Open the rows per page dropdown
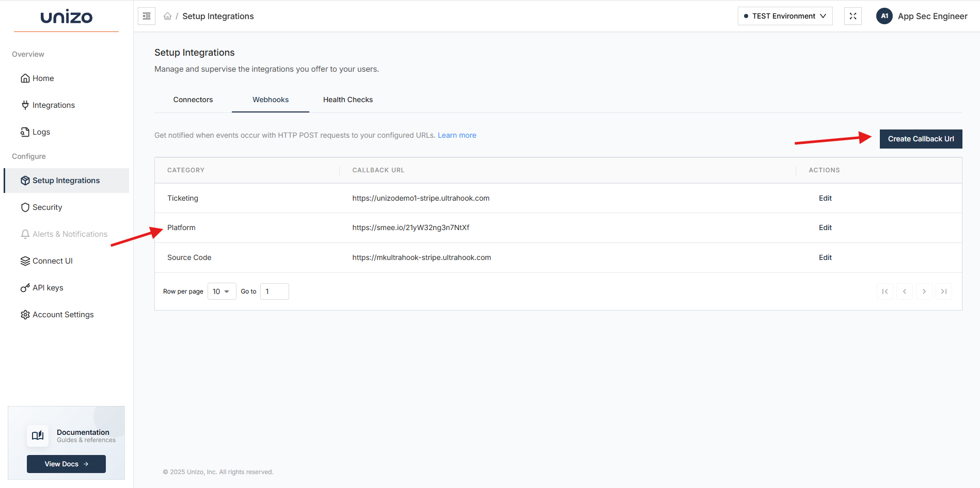The image size is (980, 488). (x=222, y=291)
